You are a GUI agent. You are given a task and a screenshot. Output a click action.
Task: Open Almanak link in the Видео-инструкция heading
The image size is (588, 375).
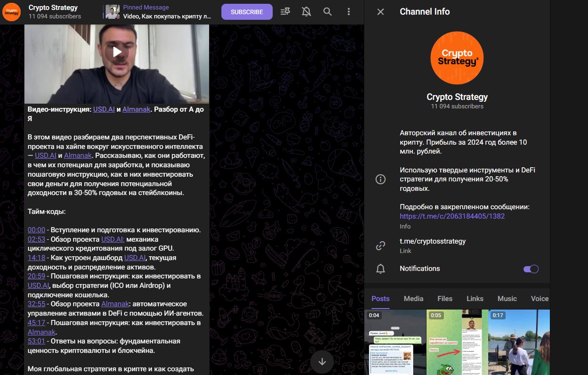pyautogui.click(x=137, y=109)
